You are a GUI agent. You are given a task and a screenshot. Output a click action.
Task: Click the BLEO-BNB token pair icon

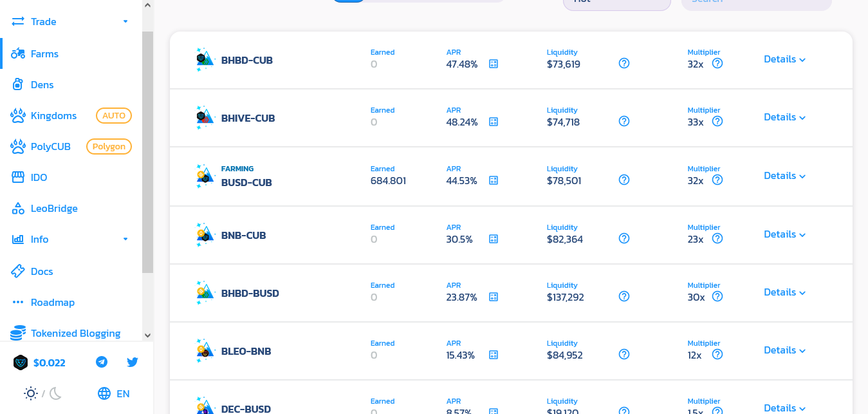click(205, 351)
